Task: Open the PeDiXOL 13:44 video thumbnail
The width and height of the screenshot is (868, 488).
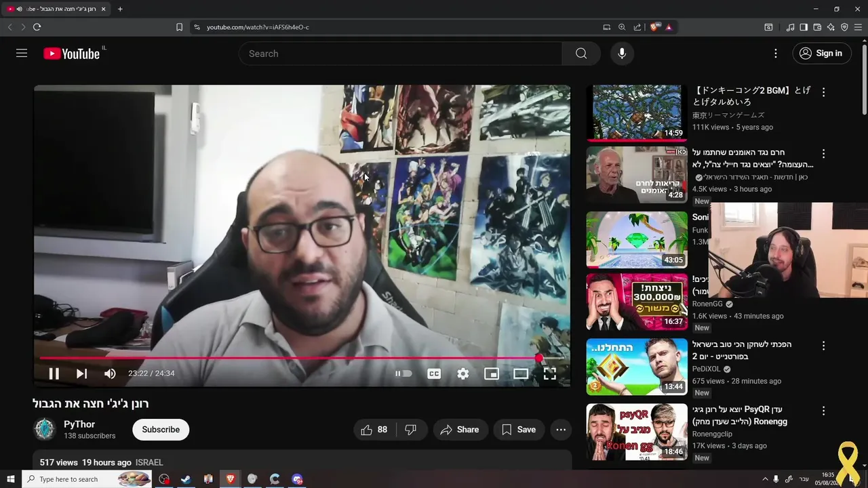Action: (637, 367)
